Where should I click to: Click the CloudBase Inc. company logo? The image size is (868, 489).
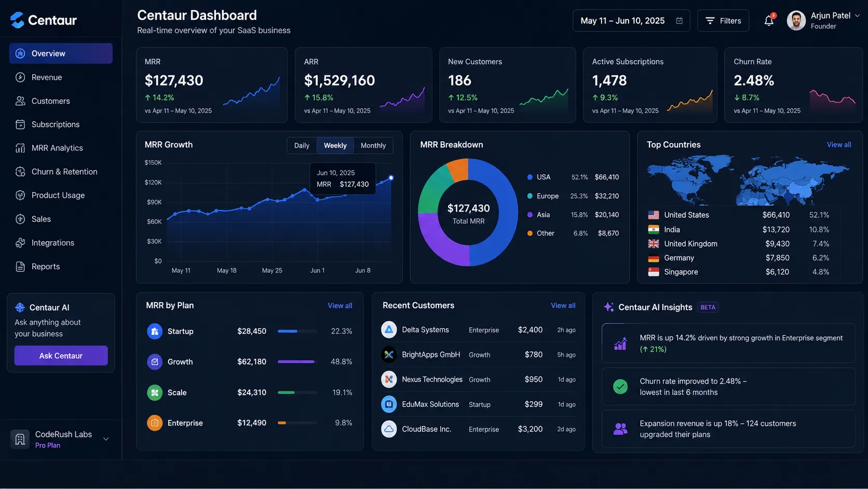click(389, 429)
